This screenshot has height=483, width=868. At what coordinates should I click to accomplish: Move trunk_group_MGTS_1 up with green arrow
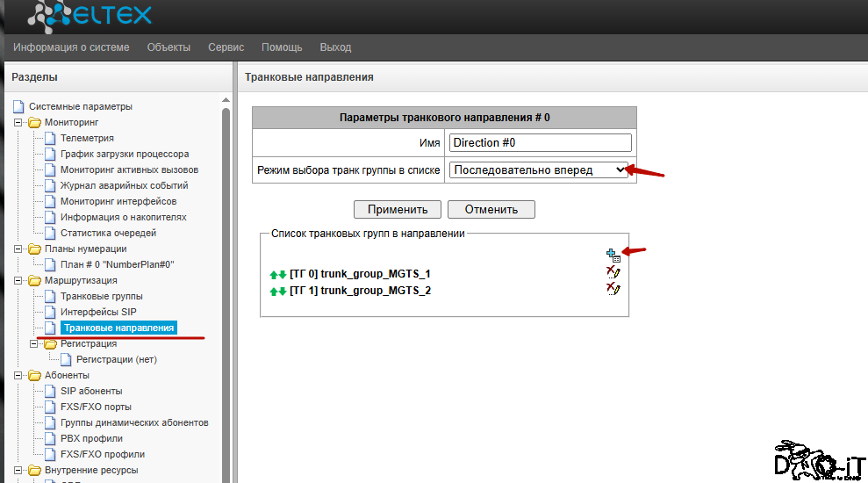click(x=274, y=275)
